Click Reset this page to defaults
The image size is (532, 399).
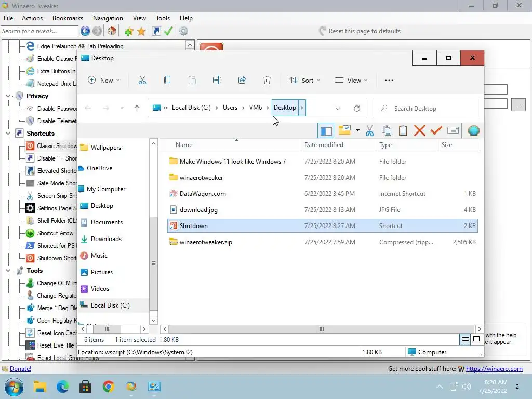point(360,31)
